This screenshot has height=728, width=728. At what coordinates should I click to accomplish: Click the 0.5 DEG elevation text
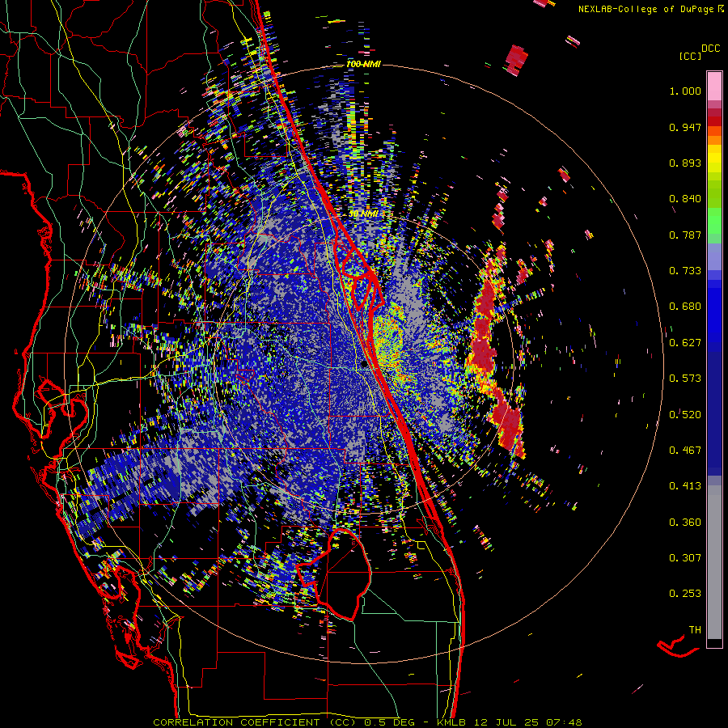tap(390, 722)
